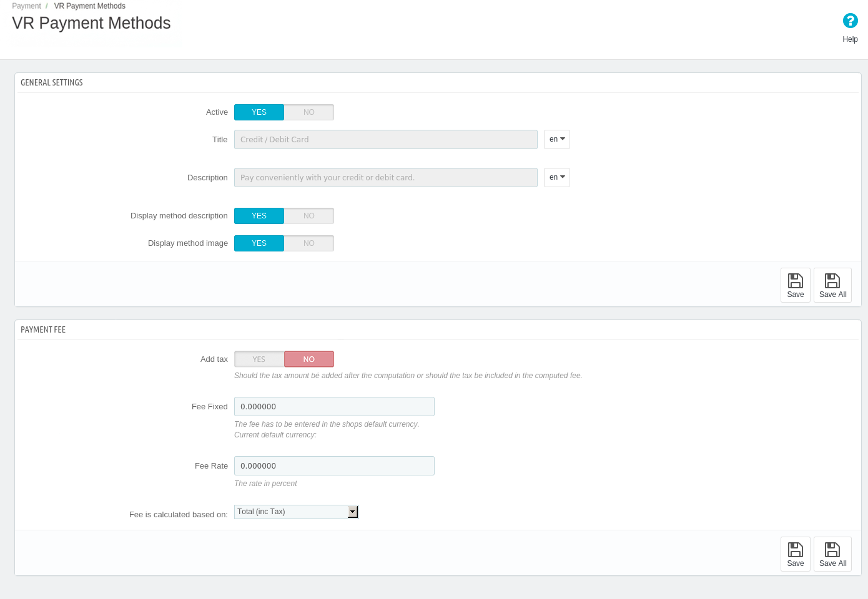Click the 'Should the tax amount be added' help text

(408, 376)
